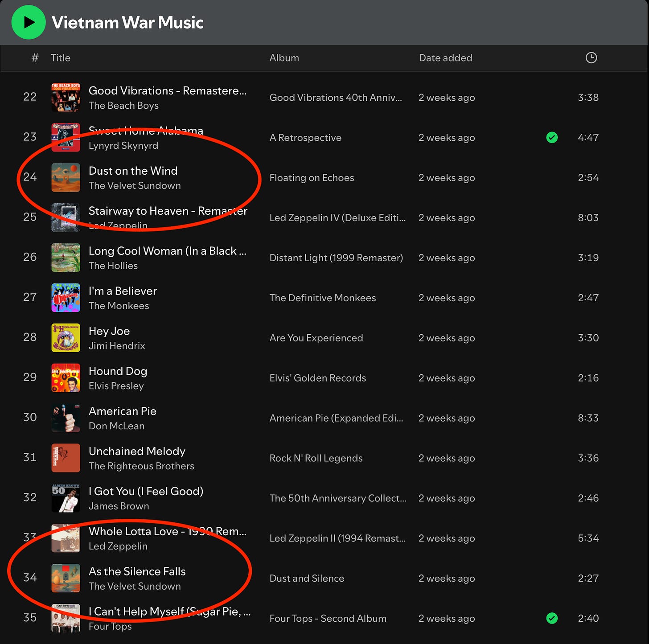The image size is (649, 644).
Task: Open album Floating on Echoes
Action: click(x=312, y=178)
